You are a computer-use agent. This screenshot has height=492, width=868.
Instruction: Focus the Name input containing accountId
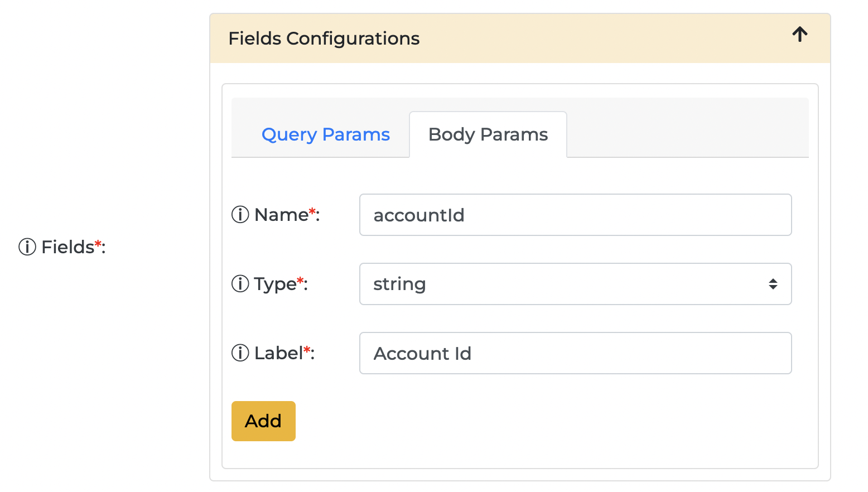click(575, 215)
